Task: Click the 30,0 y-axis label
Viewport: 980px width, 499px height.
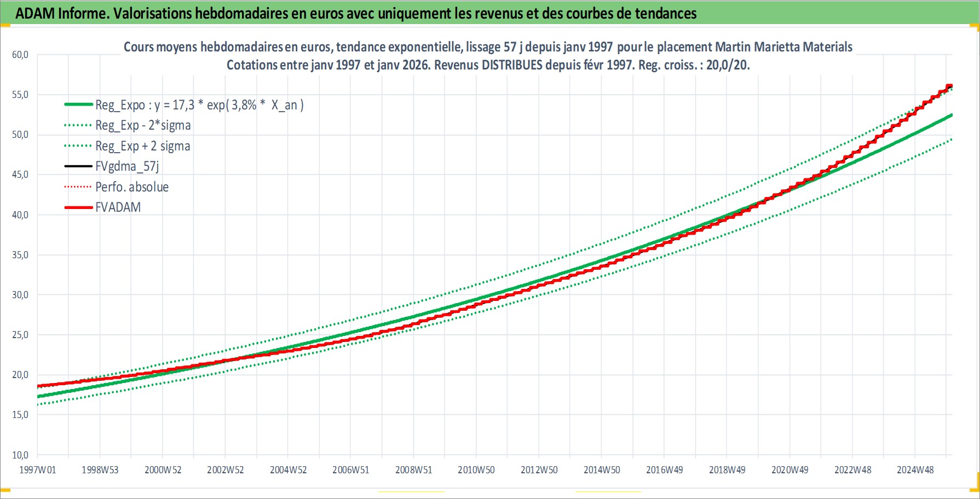Action: tap(20, 295)
